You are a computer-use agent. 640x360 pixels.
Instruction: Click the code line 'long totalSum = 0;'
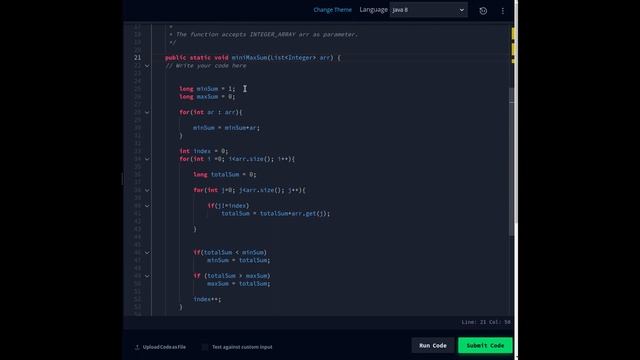point(225,175)
